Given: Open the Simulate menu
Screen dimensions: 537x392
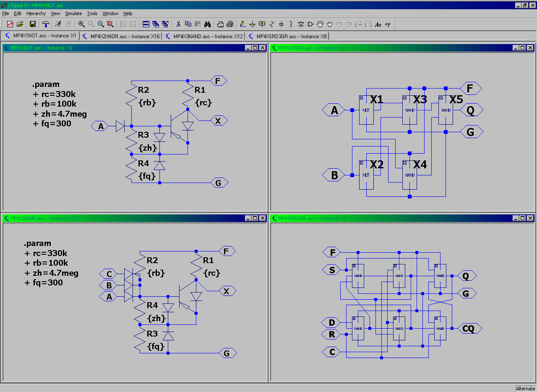Looking at the screenshot, I should point(73,13).
